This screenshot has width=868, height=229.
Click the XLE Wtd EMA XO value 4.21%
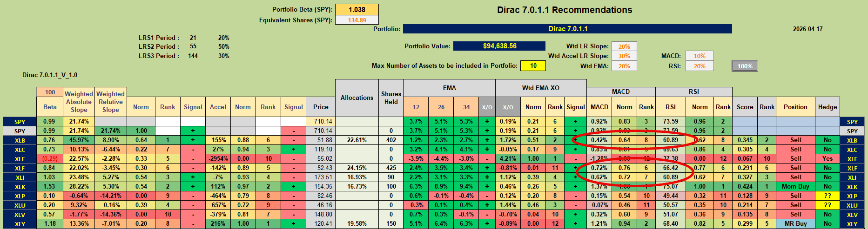508,158
